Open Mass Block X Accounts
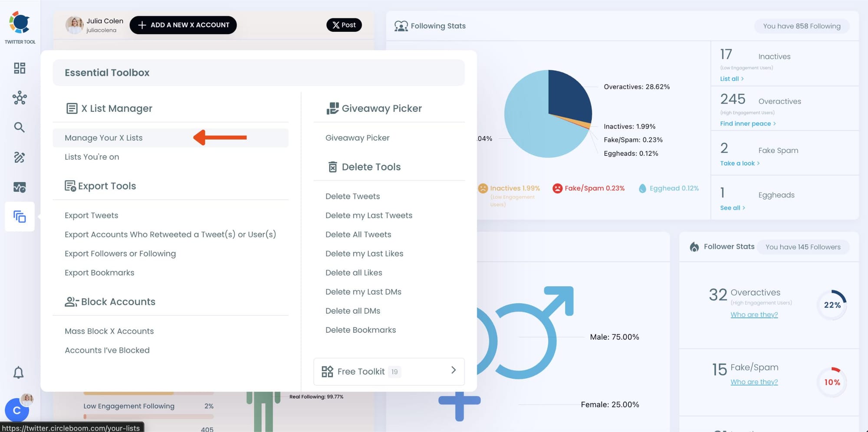 coord(109,331)
